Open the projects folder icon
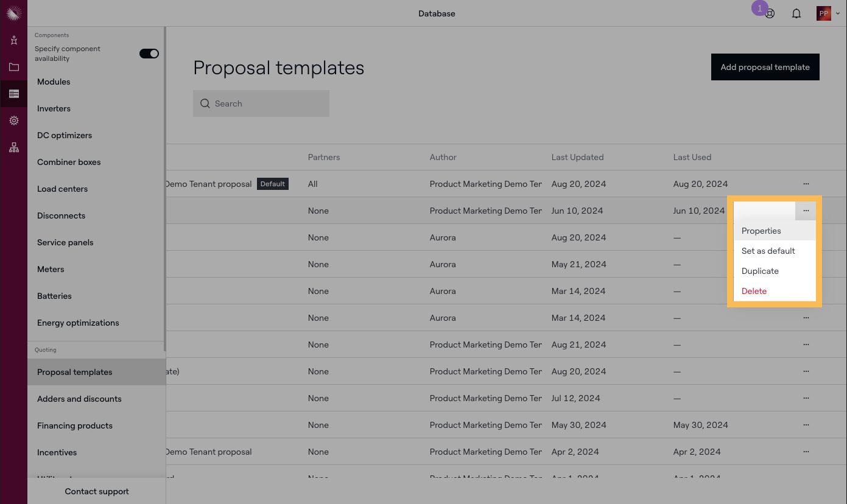Viewport: 847px width, 504px height. [13, 67]
